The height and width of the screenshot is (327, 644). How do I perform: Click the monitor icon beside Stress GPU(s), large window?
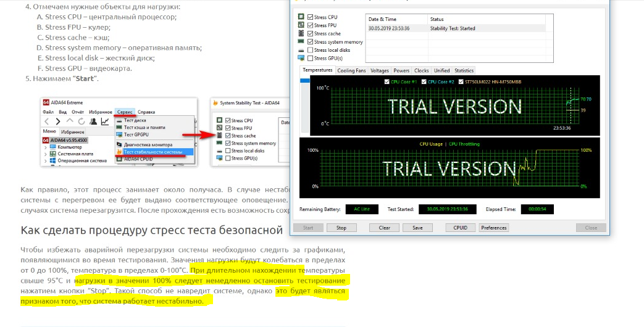pos(301,58)
